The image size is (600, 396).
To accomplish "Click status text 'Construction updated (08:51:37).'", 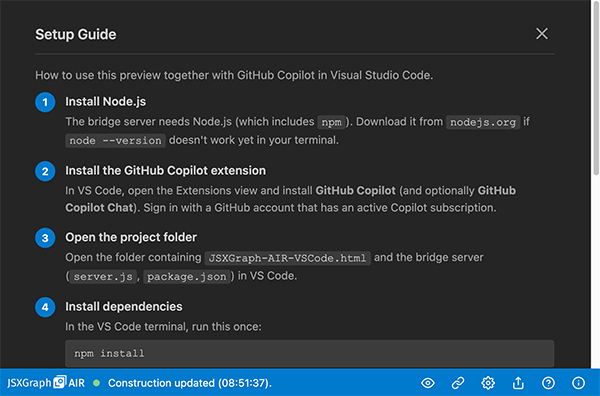I will point(190,383).
